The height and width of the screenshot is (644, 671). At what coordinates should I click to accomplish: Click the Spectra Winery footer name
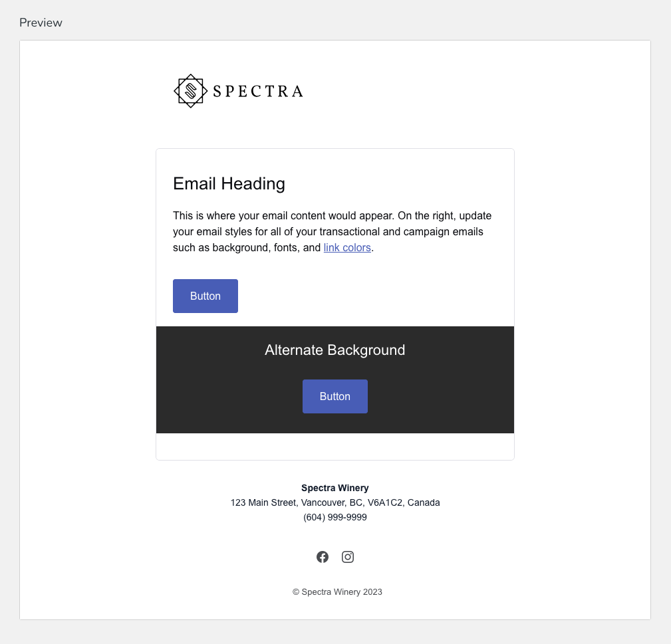tap(335, 488)
